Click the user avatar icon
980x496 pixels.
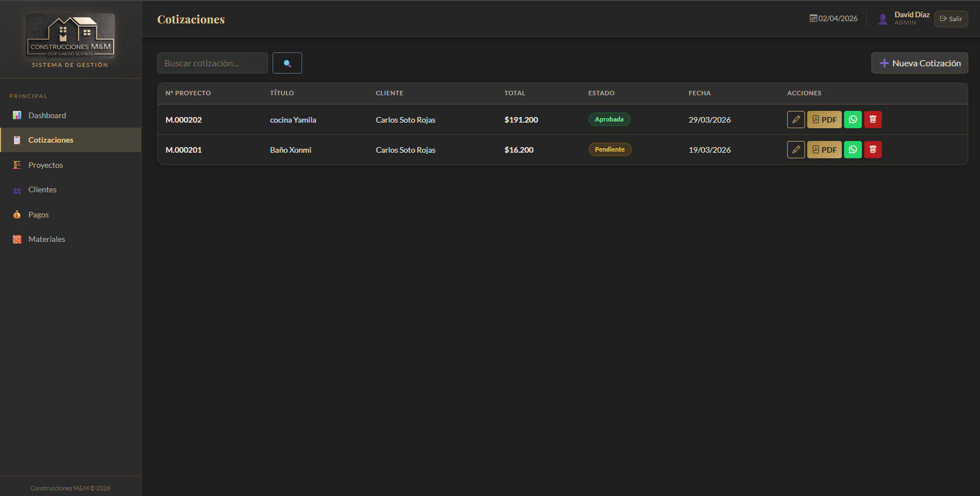pos(882,19)
